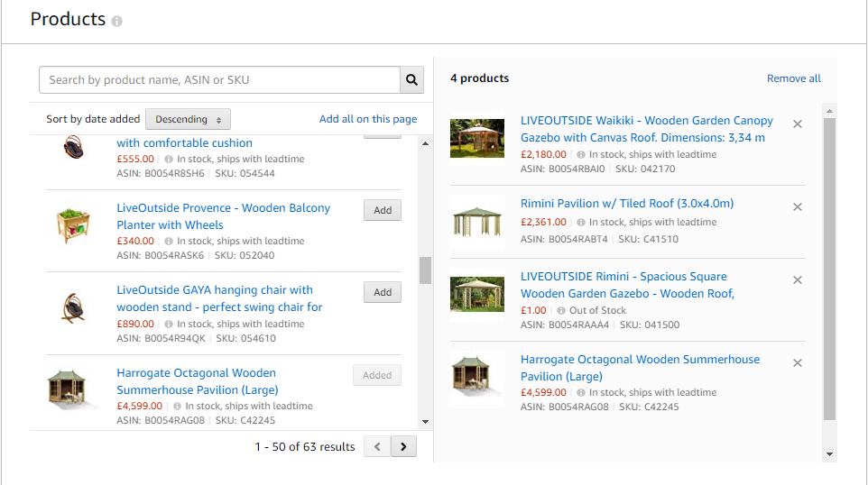Click stock info icon for £555.00 product
Viewport: 868px width, 485px height.
(169, 160)
